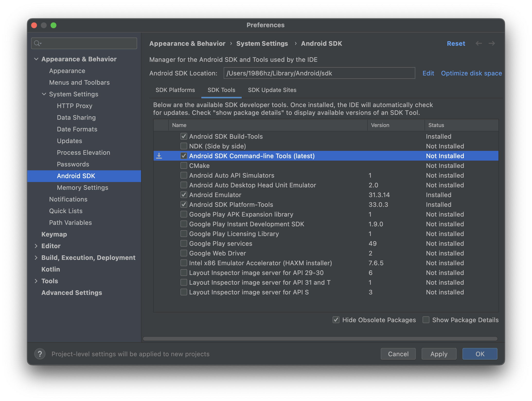Click the red close window button
The image size is (532, 401).
(34, 25)
